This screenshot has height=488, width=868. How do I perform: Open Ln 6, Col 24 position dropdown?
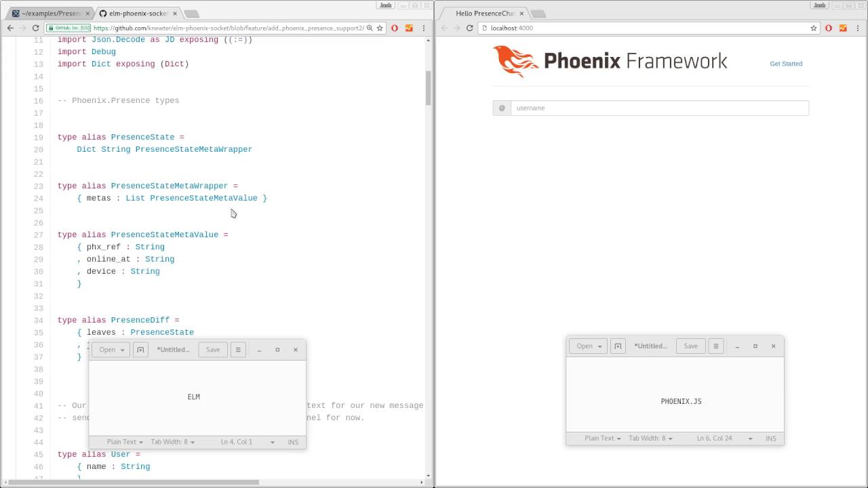725,439
